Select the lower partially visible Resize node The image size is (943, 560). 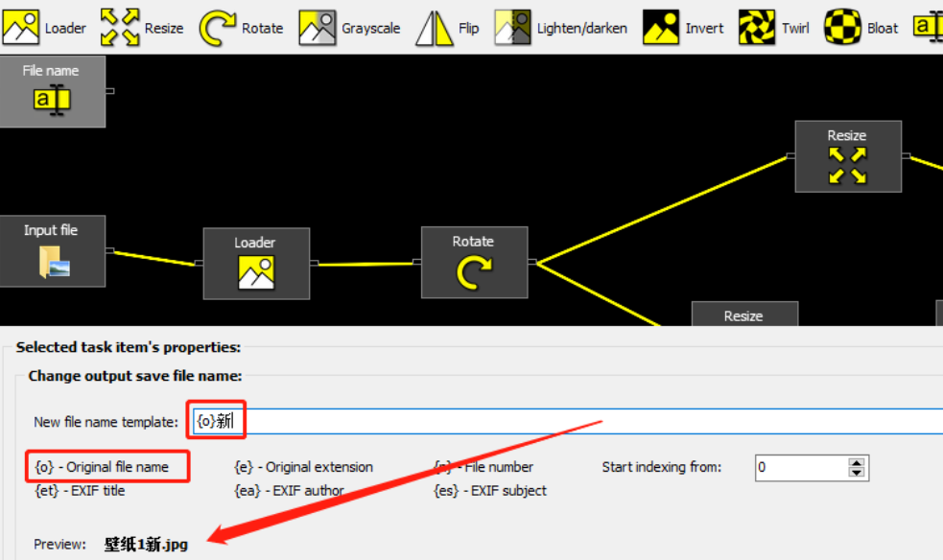click(x=744, y=314)
